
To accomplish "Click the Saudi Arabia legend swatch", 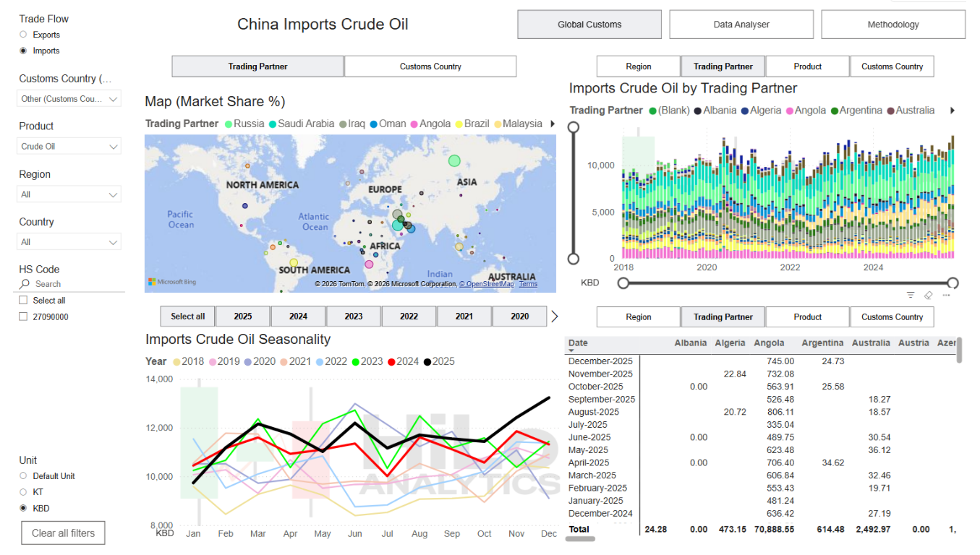I will click(x=273, y=124).
